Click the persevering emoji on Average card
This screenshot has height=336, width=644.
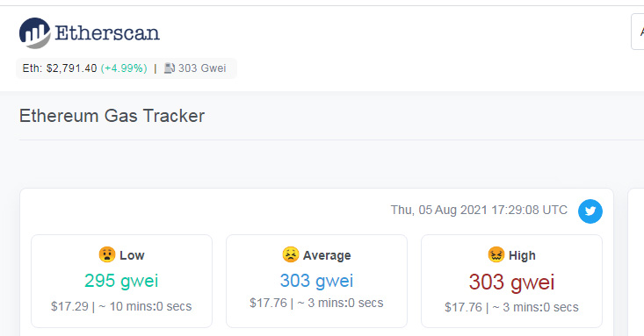coord(291,254)
